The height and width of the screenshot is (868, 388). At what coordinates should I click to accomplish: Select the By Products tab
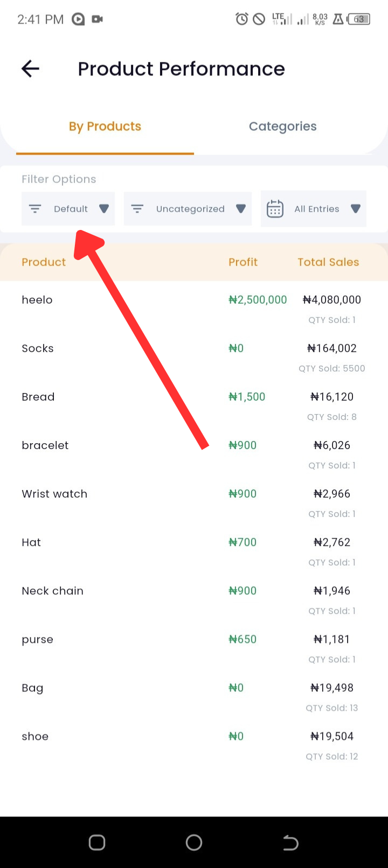[105, 127]
